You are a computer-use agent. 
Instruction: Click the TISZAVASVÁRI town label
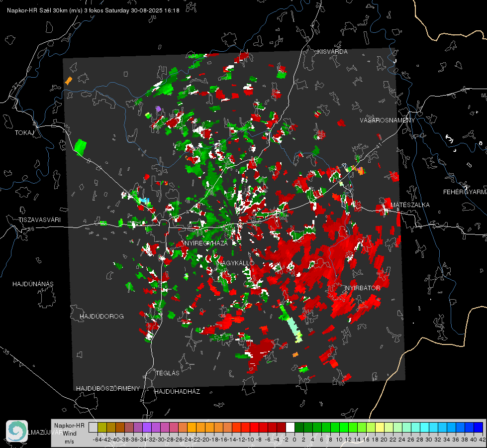(39, 220)
